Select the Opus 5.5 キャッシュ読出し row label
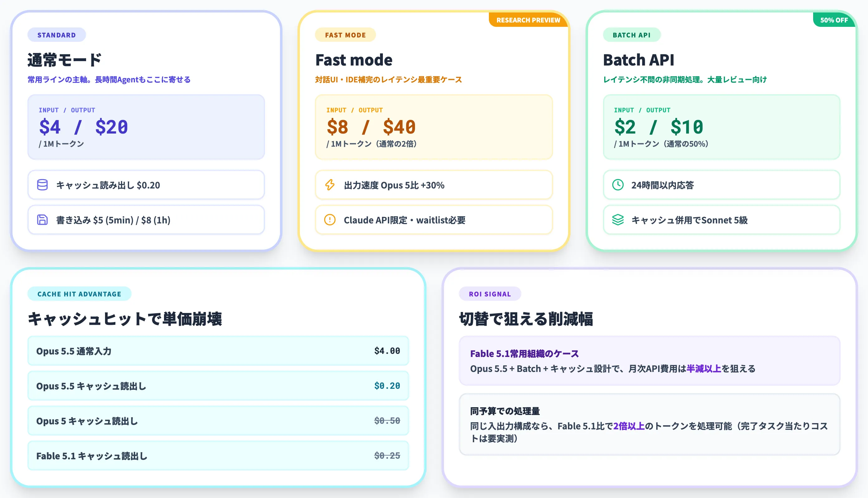This screenshot has height=498, width=868. pos(91,386)
